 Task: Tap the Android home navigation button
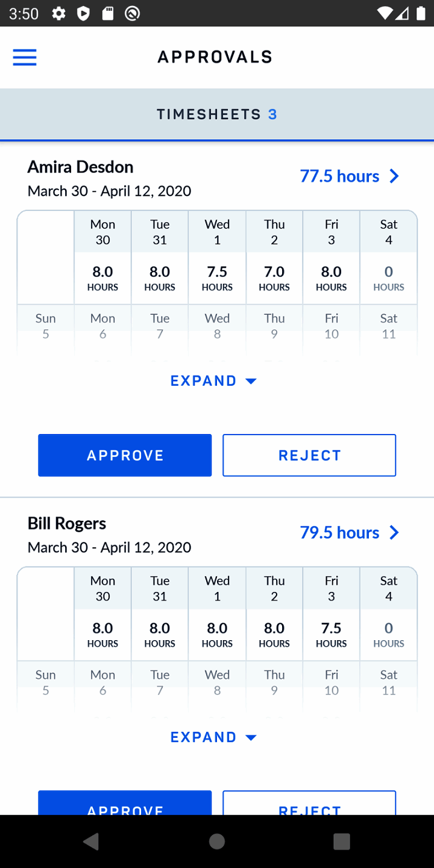tap(217, 841)
